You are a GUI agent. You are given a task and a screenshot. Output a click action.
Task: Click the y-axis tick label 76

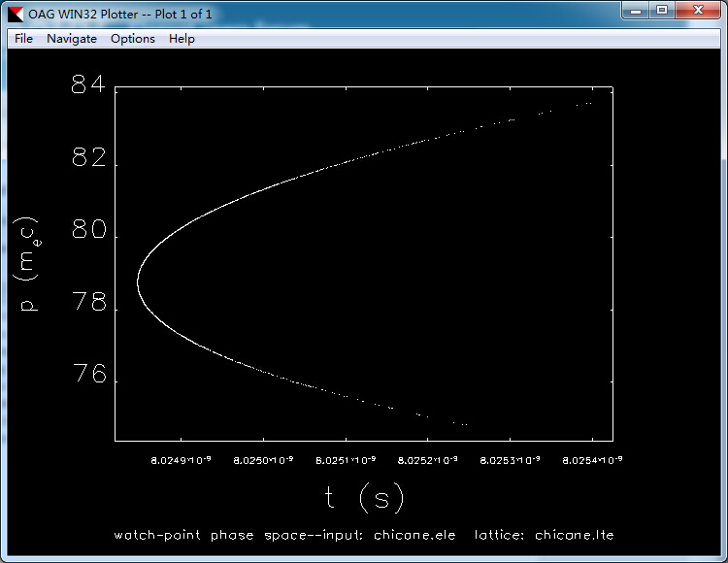pyautogui.click(x=87, y=375)
